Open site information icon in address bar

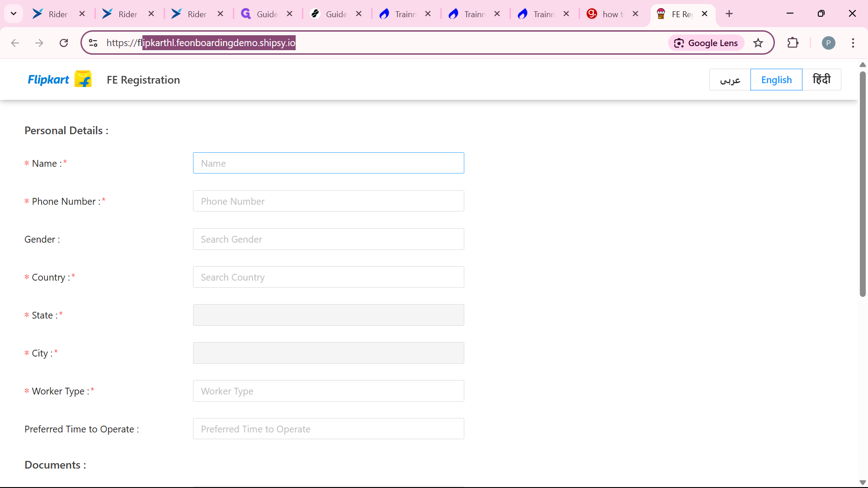(x=93, y=43)
